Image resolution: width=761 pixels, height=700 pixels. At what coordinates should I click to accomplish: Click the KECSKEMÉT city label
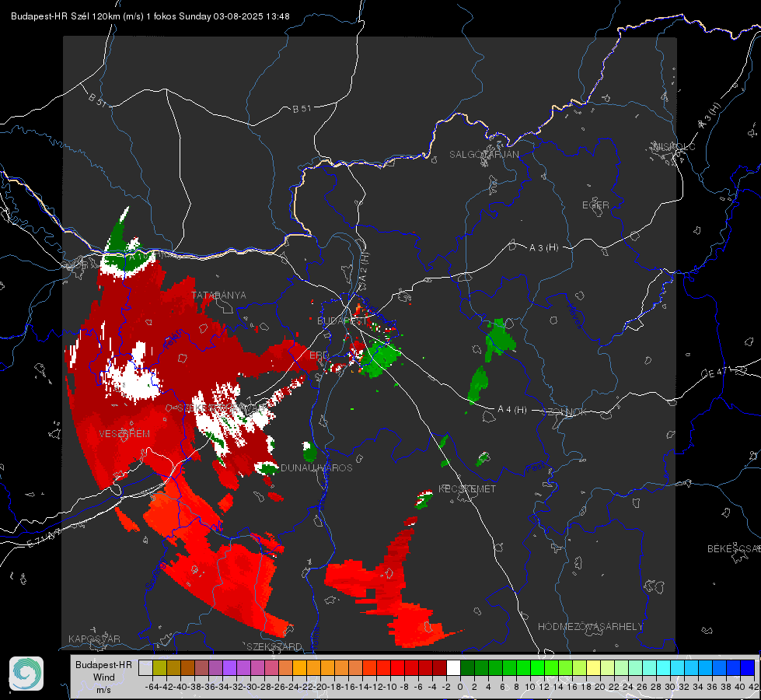coord(467,488)
